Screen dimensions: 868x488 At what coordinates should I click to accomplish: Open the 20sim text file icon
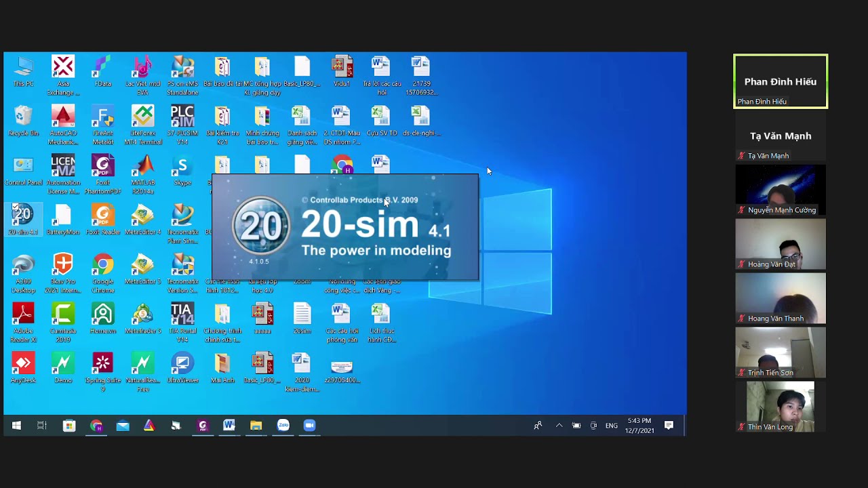click(x=302, y=319)
